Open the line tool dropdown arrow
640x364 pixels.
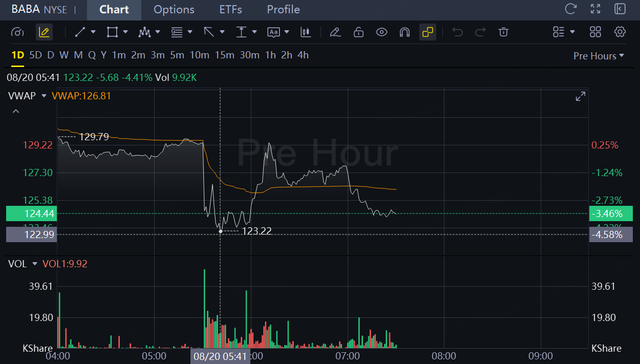[x=93, y=32]
